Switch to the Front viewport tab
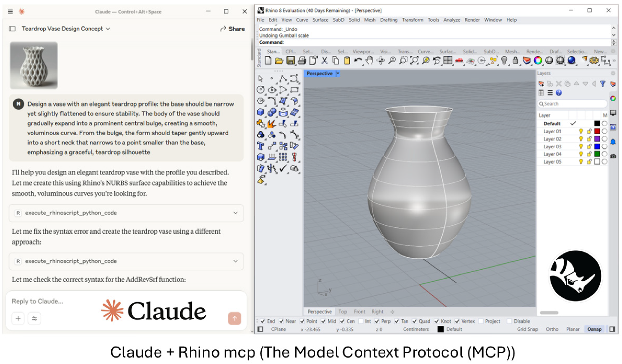The height and width of the screenshot is (364, 622). coord(359,311)
